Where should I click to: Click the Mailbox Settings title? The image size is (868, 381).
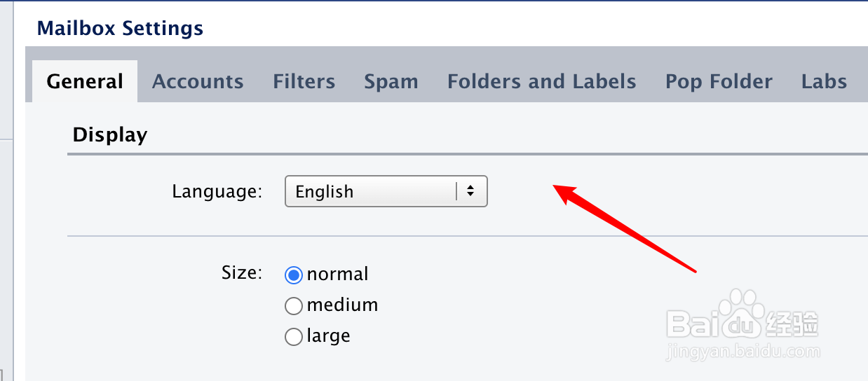click(120, 29)
